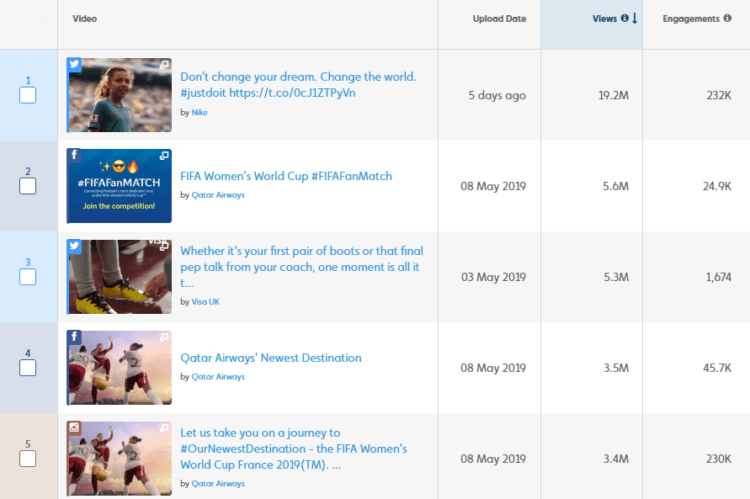750x499 pixels.
Task: Click the Video column header
Action: coord(85,19)
